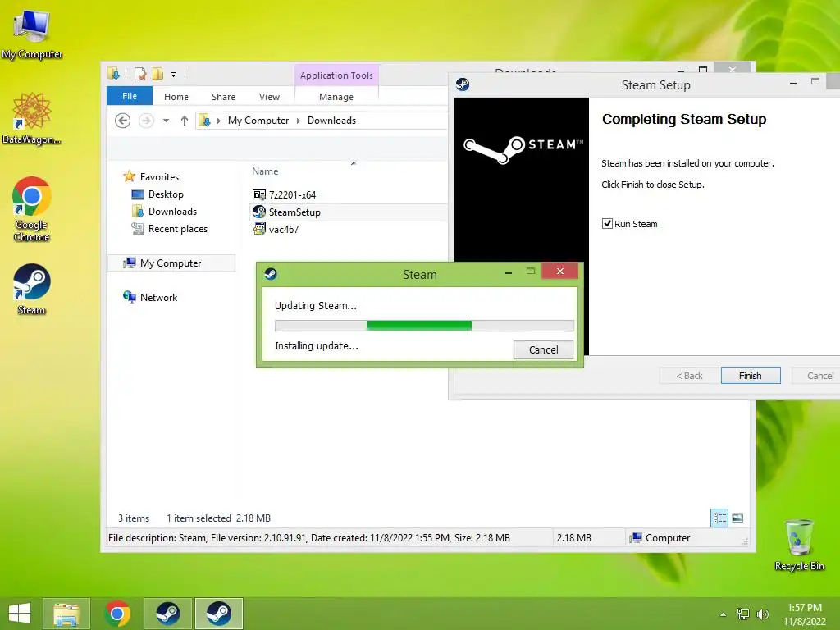The height and width of the screenshot is (630, 840).
Task: Open My Computer desktop icon
Action: [31, 34]
